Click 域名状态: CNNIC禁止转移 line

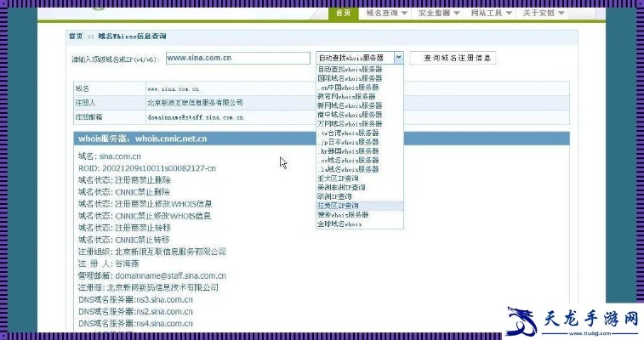(124, 240)
